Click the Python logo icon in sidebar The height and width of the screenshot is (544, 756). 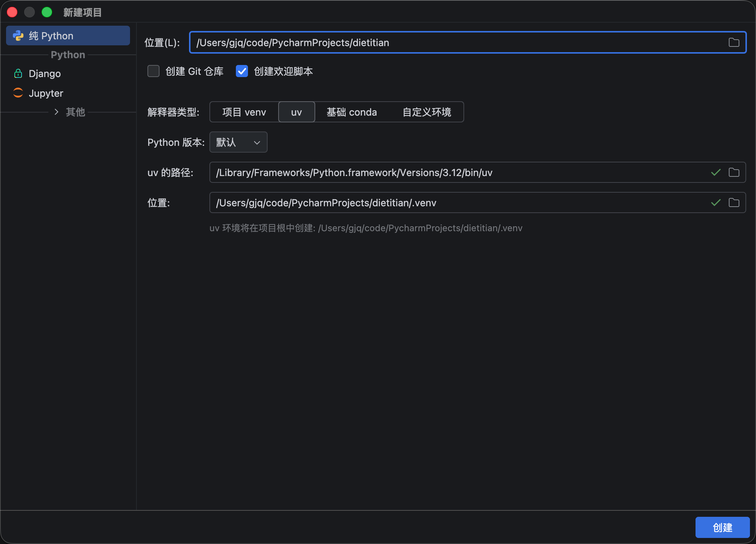[18, 36]
